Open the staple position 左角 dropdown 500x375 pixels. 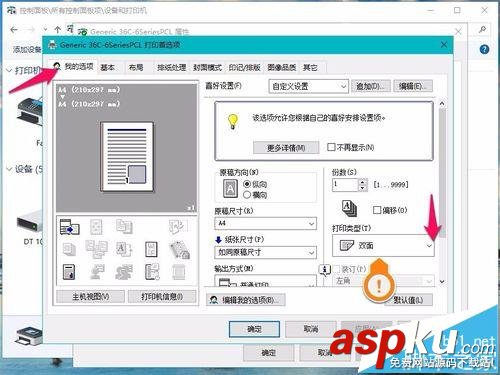(x=383, y=281)
